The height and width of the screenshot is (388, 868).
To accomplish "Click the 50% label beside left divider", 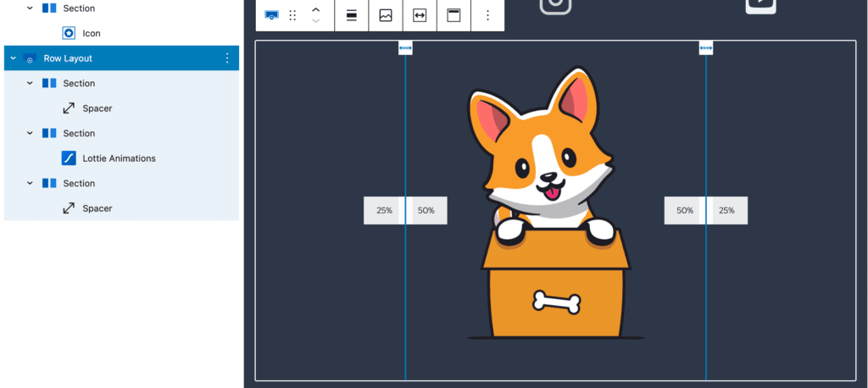I will [426, 210].
